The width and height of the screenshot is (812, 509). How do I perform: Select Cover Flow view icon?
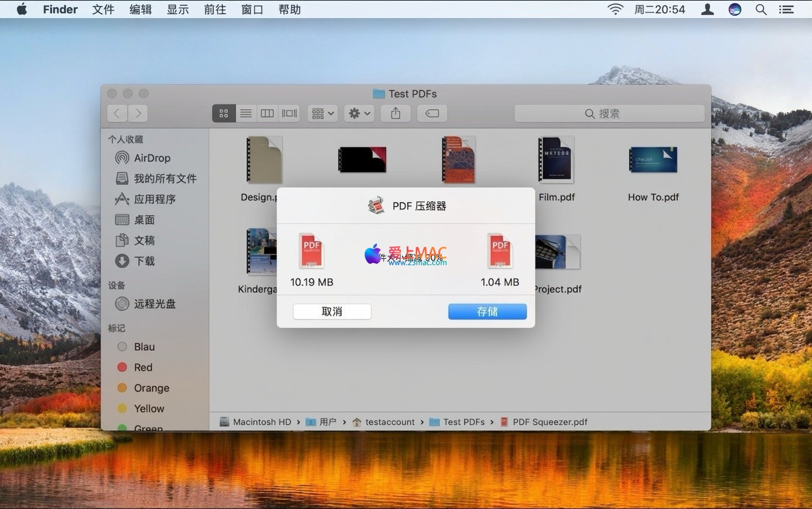click(289, 114)
